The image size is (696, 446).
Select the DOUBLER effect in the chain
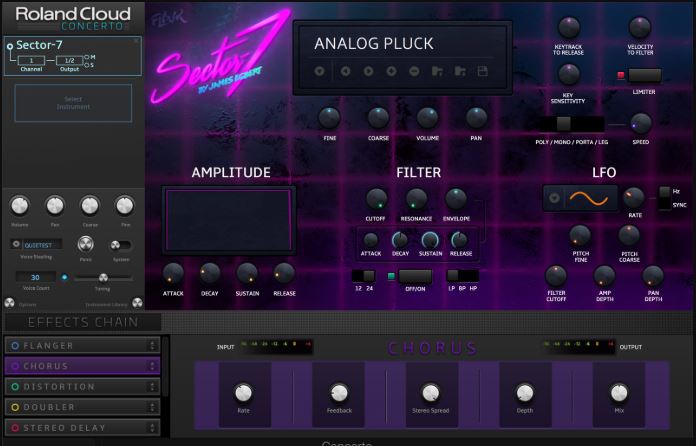83,407
